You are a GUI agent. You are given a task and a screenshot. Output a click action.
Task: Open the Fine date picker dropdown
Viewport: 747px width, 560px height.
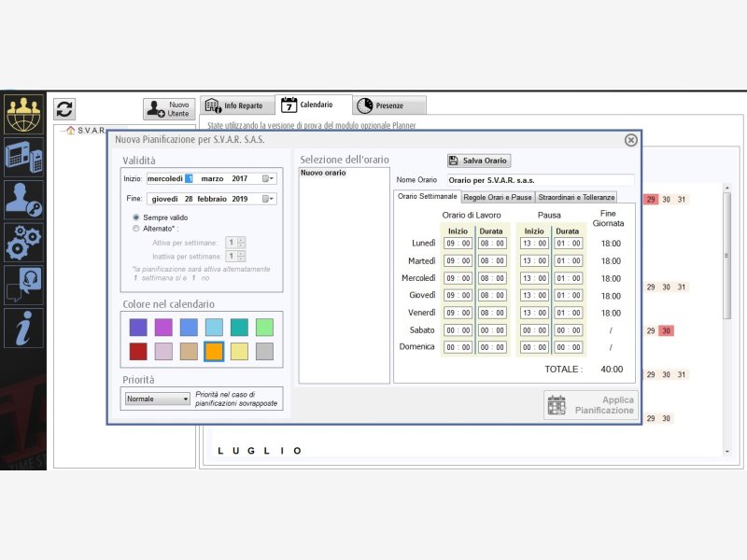269,199
